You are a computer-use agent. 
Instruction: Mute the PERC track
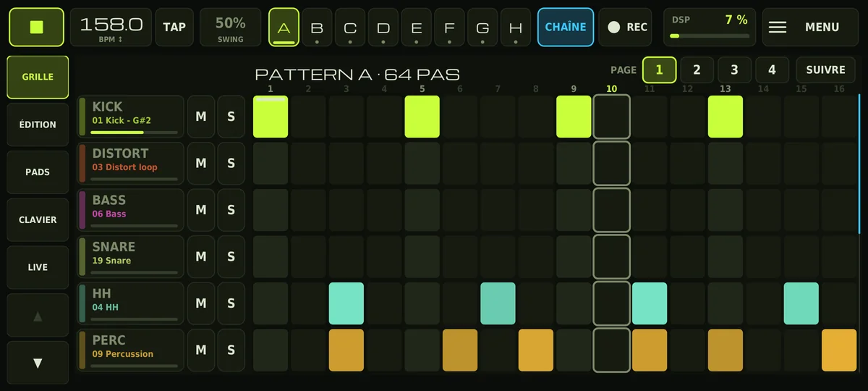[x=201, y=350]
